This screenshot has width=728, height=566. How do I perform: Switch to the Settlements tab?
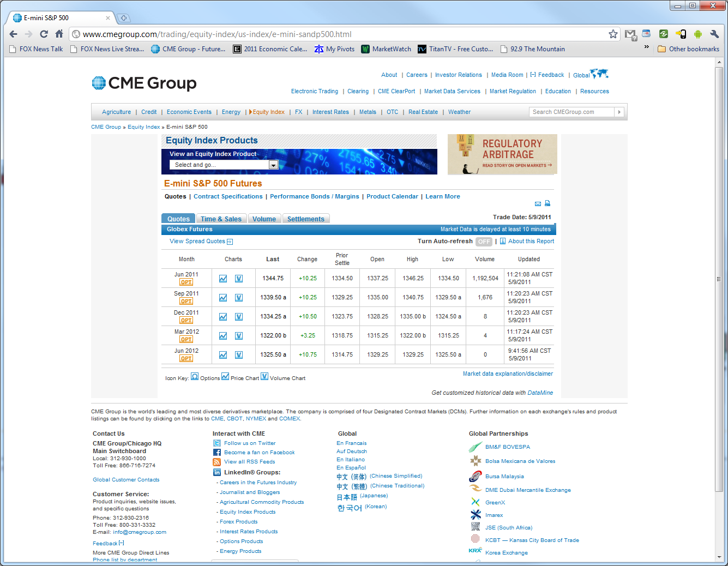pos(306,219)
